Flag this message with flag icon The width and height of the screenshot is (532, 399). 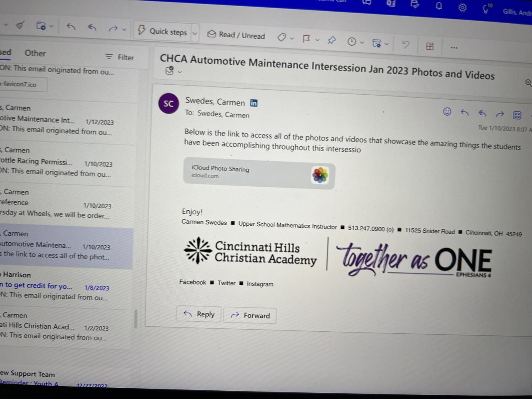point(307,39)
